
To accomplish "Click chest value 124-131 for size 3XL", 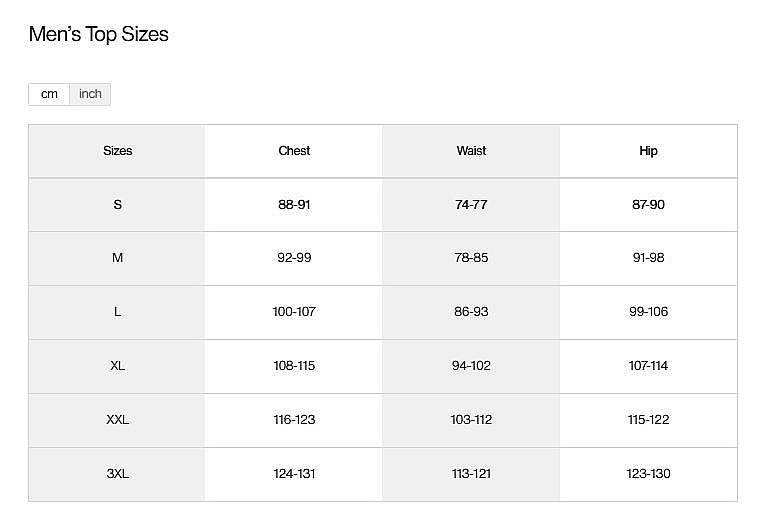I will tap(294, 474).
